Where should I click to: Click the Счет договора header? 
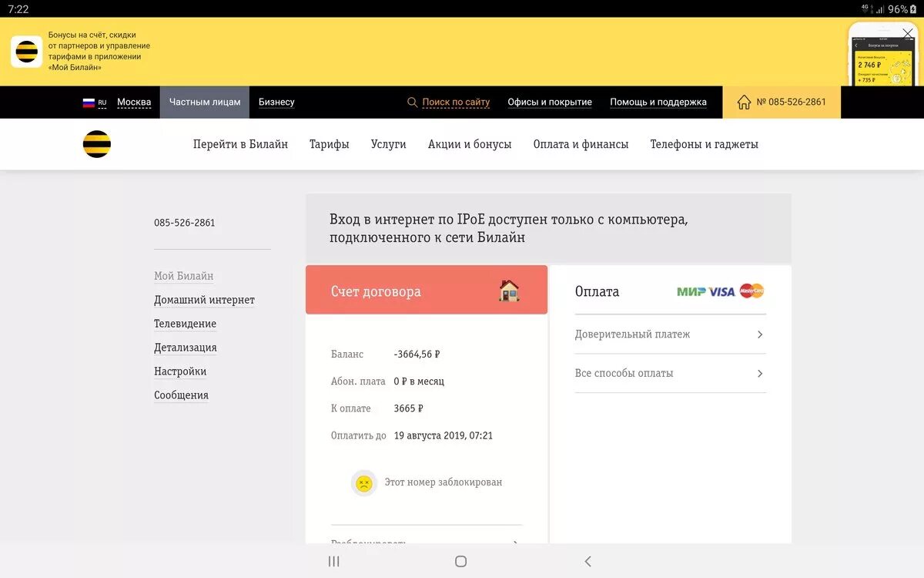click(x=427, y=290)
